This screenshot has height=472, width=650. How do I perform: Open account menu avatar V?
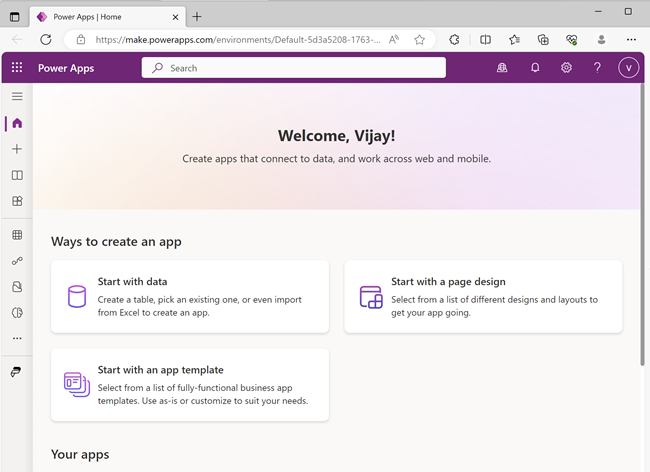click(628, 68)
